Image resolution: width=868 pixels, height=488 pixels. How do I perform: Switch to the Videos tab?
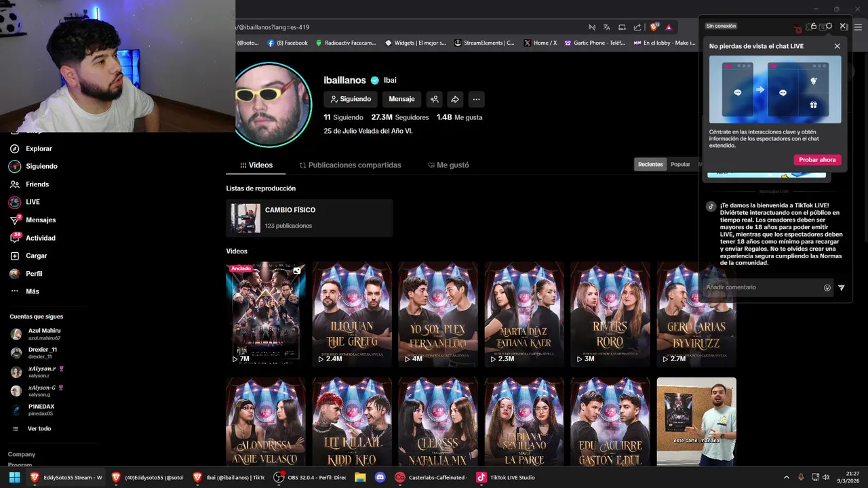[x=256, y=165]
